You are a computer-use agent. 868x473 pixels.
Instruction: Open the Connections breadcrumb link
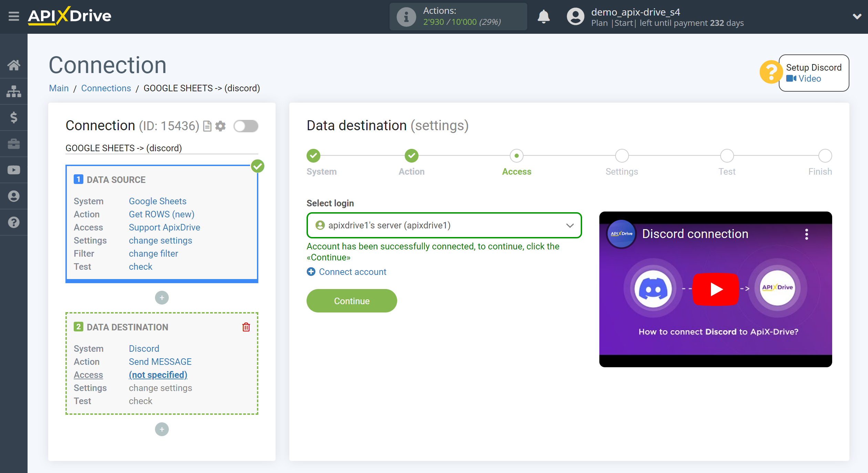tap(106, 88)
